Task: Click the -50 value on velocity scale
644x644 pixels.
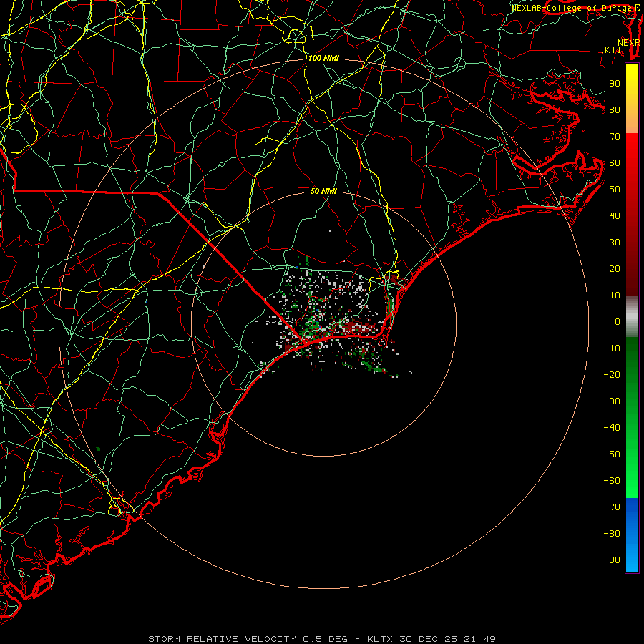Action: pyautogui.click(x=612, y=454)
